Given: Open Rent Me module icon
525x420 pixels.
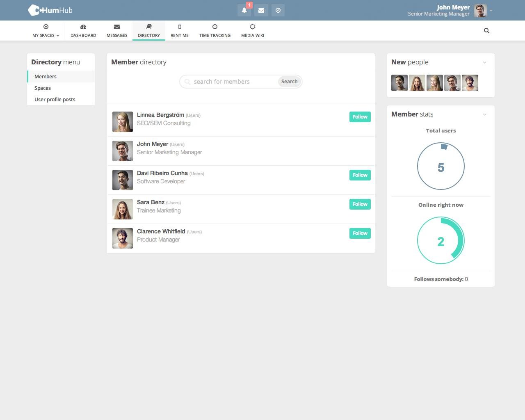Looking at the screenshot, I should pyautogui.click(x=180, y=27).
